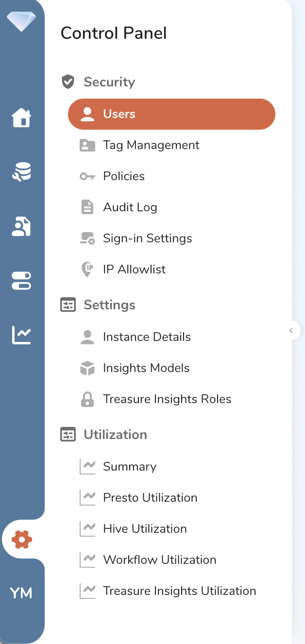Open Treasure Insights Roles
Viewport: 305px width, 644px height.
tap(167, 399)
